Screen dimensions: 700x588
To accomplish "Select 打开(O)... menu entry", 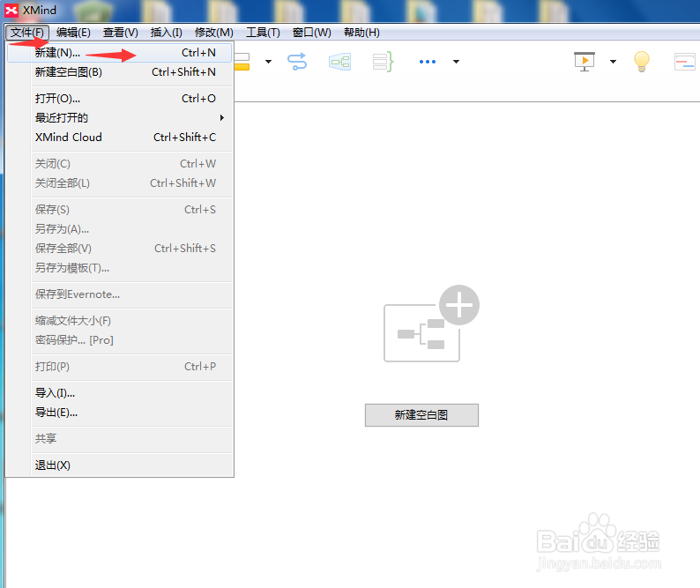I will (x=120, y=98).
